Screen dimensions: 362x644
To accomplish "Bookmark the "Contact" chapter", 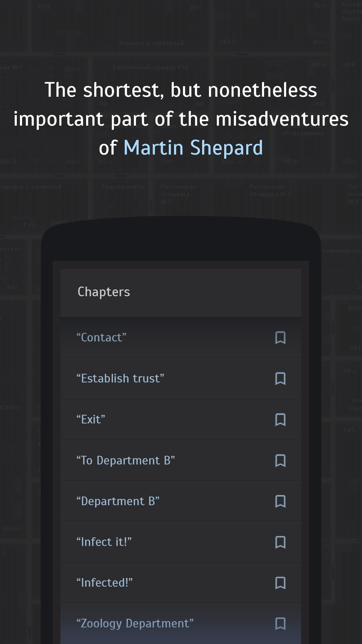I will click(280, 338).
